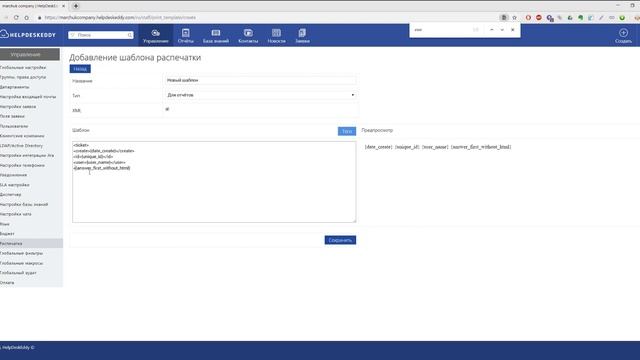Open Глобальные фильтры in sidebar
Screen dimensions: 640x360
tap(22, 253)
